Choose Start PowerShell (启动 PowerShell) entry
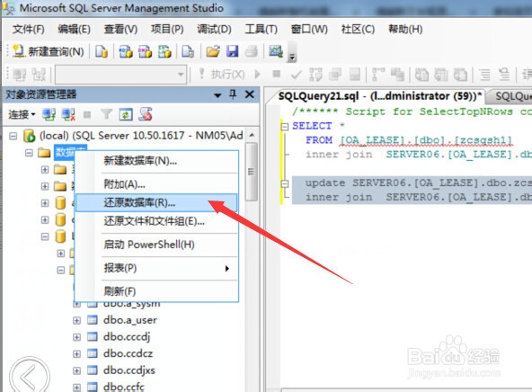This screenshot has height=392, width=532. (156, 245)
